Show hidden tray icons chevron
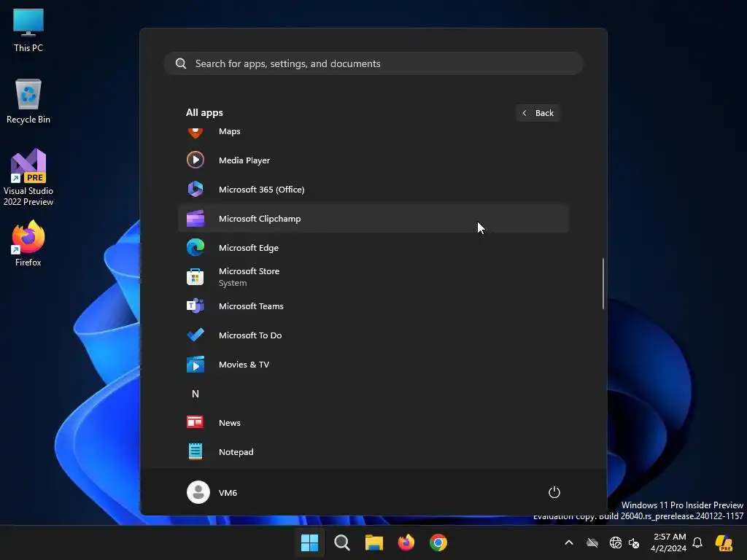747x560 pixels. click(569, 542)
